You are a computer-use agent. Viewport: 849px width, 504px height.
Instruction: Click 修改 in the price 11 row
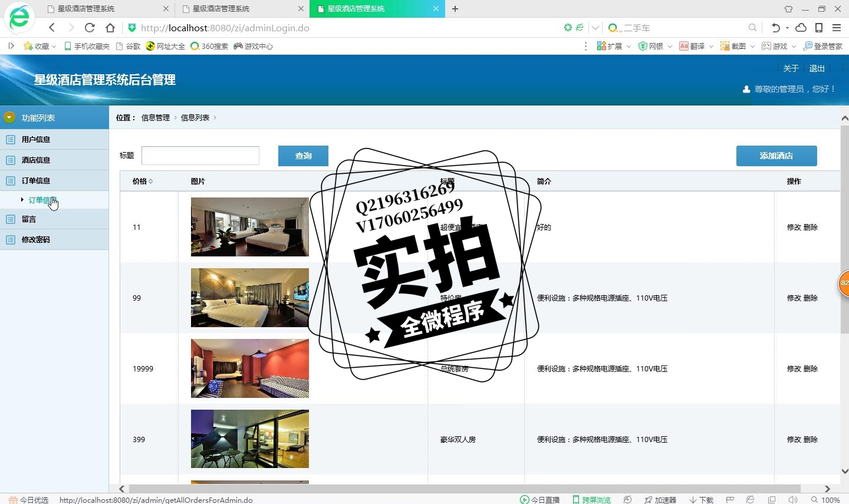[794, 227]
